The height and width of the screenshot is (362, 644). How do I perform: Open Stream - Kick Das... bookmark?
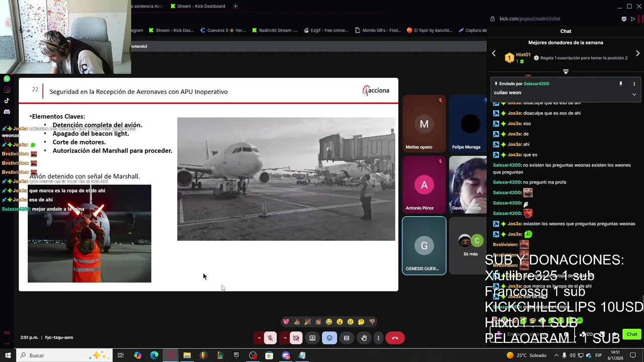pyautogui.click(x=171, y=30)
